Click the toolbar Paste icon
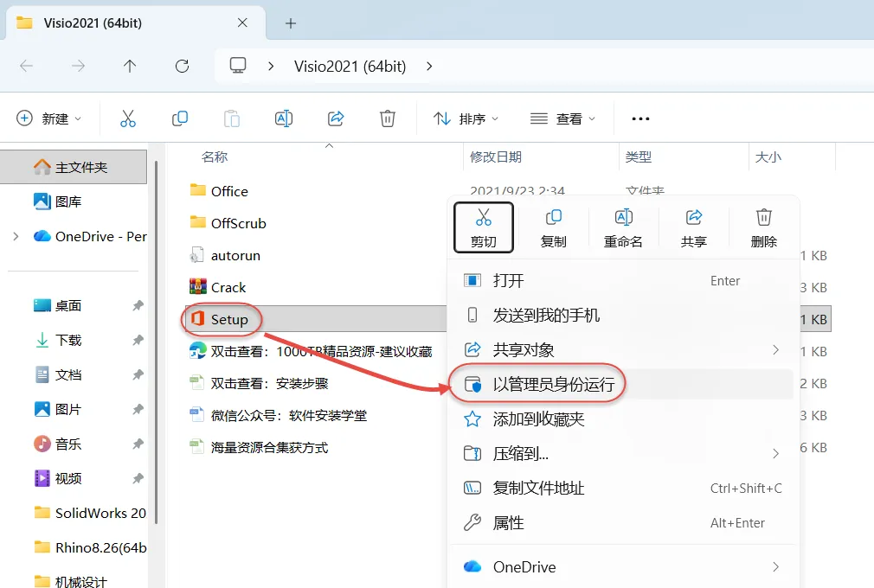The width and height of the screenshot is (874, 588). click(x=232, y=118)
